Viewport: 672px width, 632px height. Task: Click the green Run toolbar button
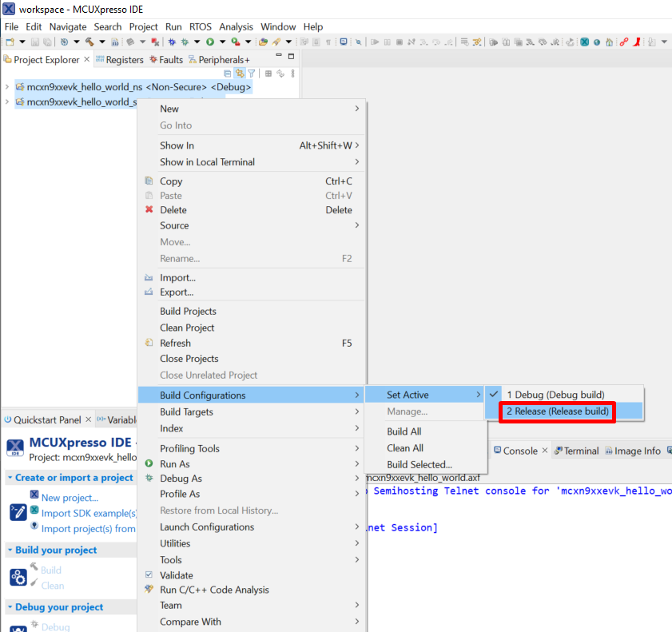pos(209,42)
